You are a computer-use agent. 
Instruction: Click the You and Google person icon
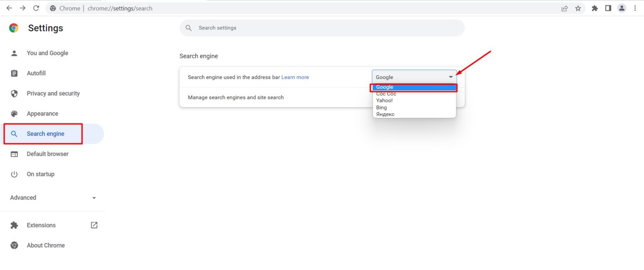[x=14, y=53]
